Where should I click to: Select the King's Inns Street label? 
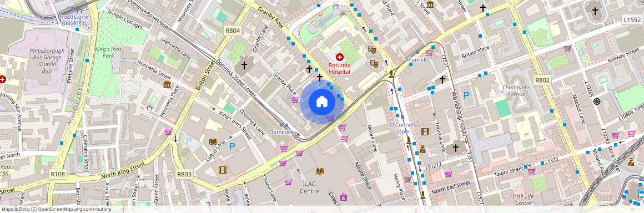235,125
